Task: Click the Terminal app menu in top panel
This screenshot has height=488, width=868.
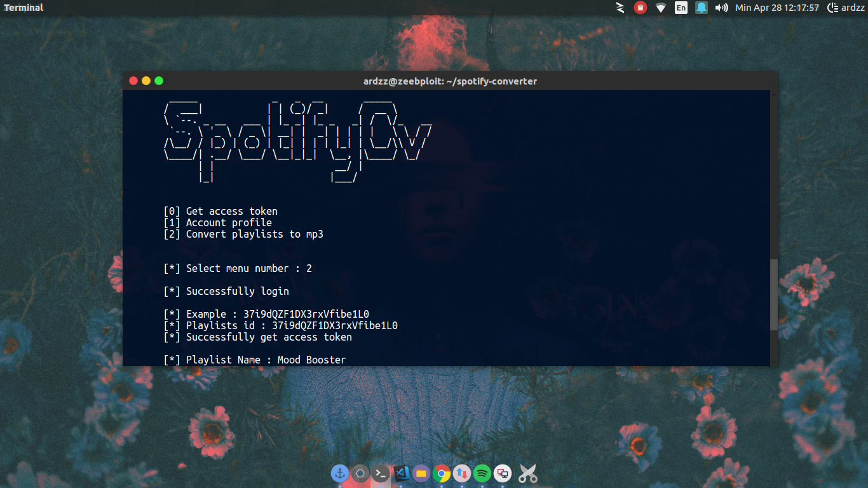Action: tap(24, 8)
